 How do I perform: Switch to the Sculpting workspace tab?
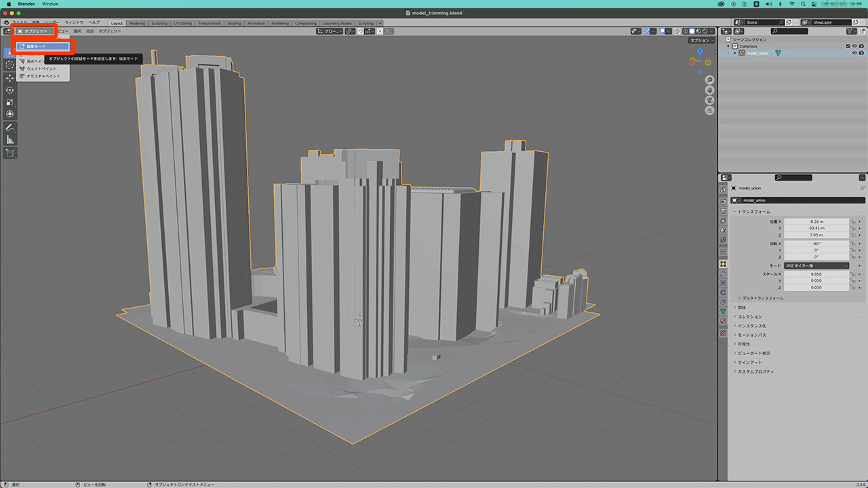pos(159,23)
